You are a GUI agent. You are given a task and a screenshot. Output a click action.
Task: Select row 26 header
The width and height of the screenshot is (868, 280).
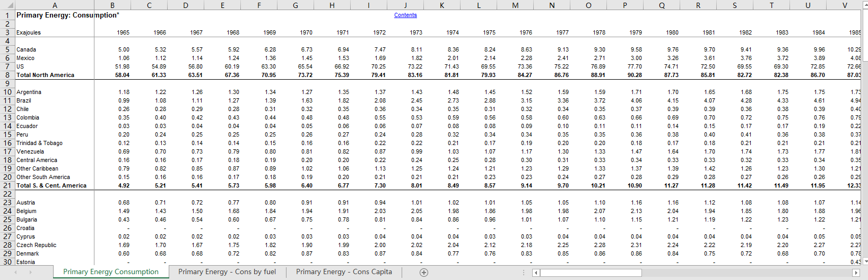tap(7, 228)
